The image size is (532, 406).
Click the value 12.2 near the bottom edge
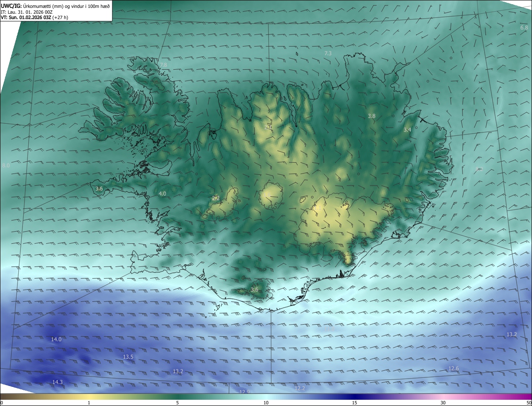[x=300, y=389]
